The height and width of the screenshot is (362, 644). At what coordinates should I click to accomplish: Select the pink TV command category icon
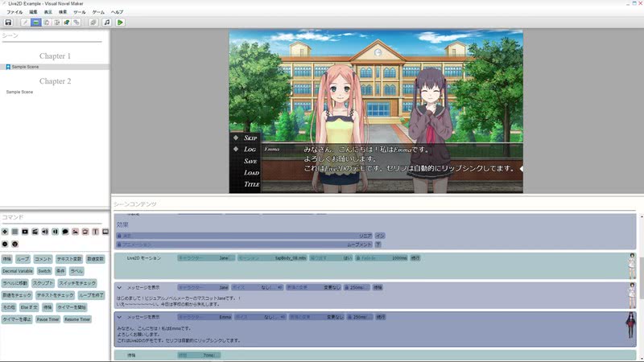pyautogui.click(x=85, y=232)
